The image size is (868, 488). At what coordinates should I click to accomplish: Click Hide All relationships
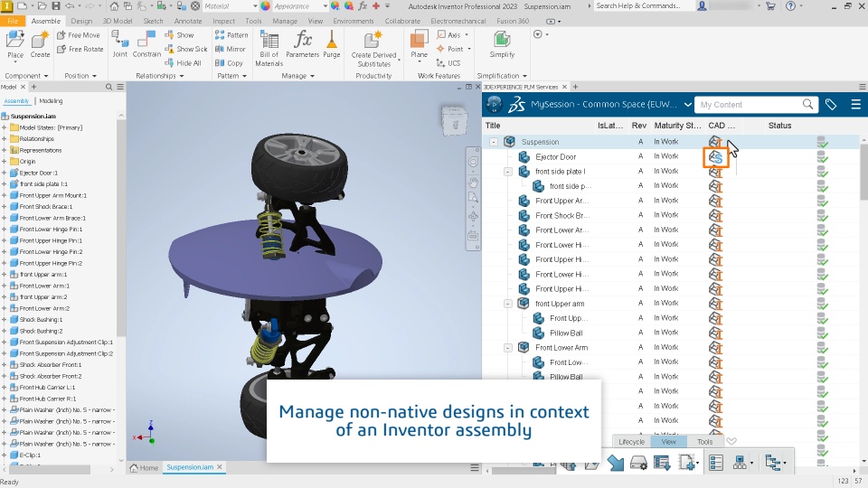tap(183, 63)
